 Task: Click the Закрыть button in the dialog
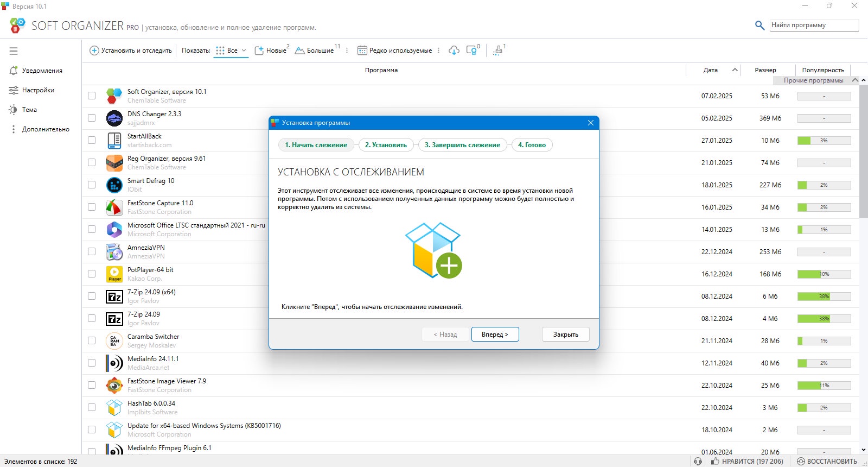566,335
